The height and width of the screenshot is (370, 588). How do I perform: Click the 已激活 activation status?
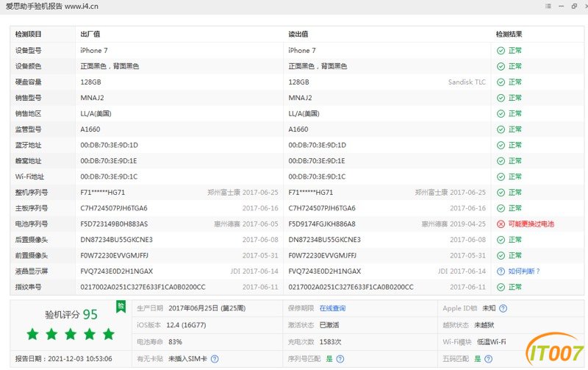point(329,325)
